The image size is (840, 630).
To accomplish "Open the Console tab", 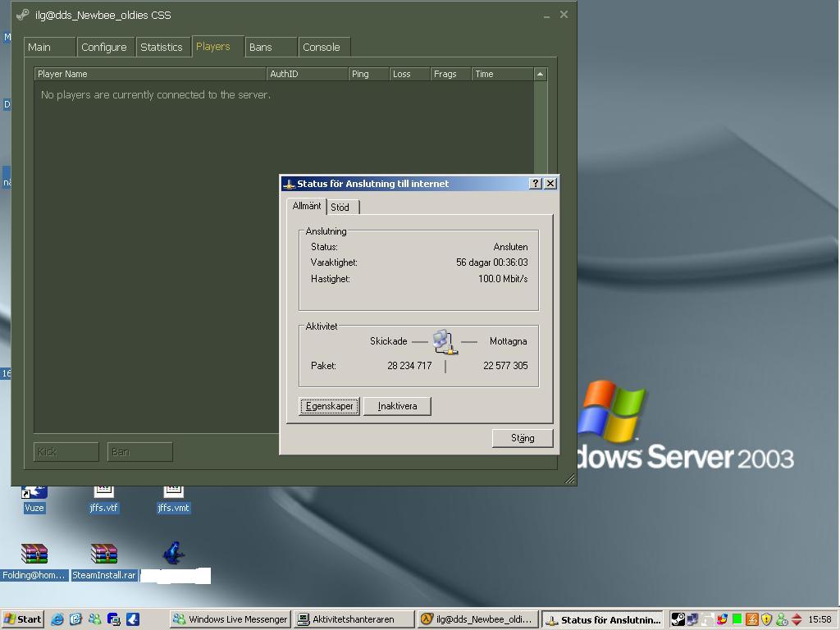I will coord(324,47).
